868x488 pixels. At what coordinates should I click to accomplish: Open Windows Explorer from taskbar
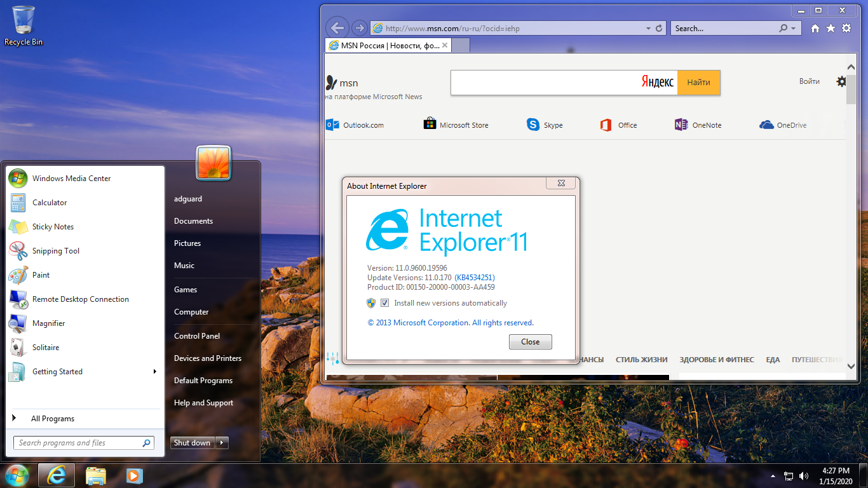[x=96, y=475]
